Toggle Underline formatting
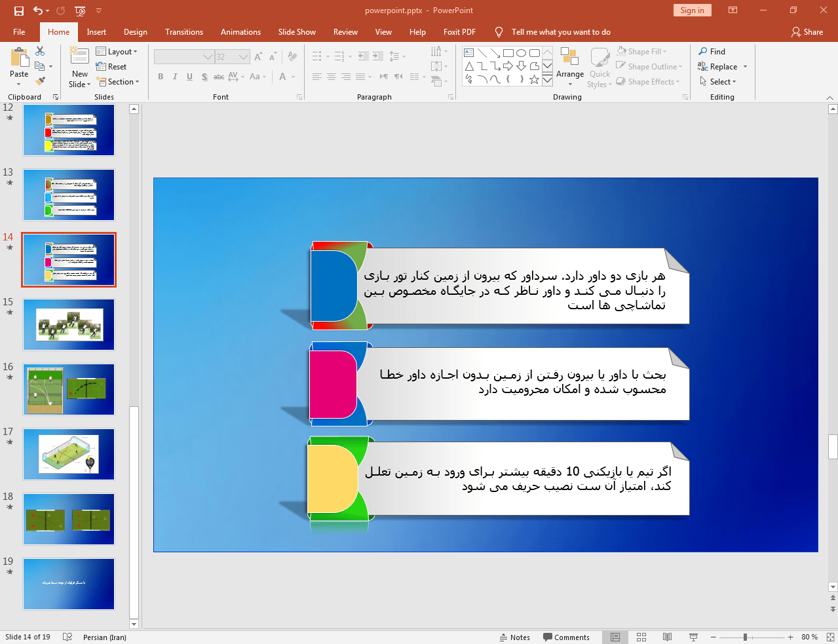Screen dimensions: 838x644 [x=189, y=77]
